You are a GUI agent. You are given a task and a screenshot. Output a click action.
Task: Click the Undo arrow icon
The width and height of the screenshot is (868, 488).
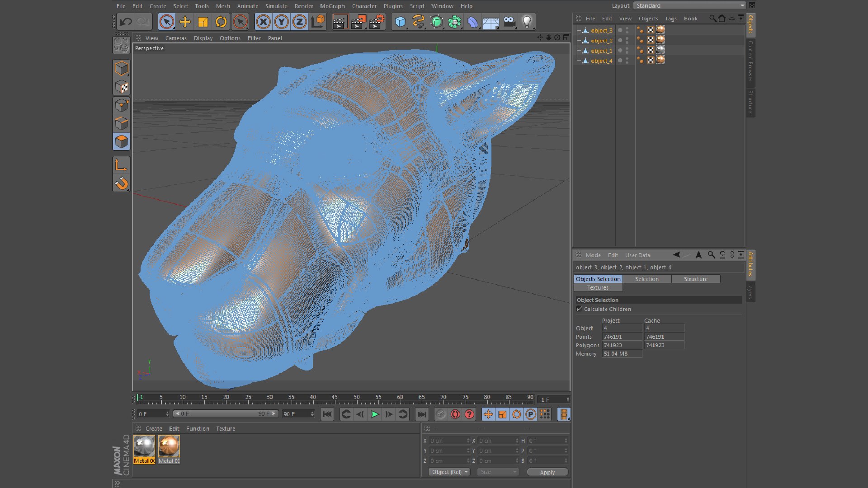tap(126, 22)
